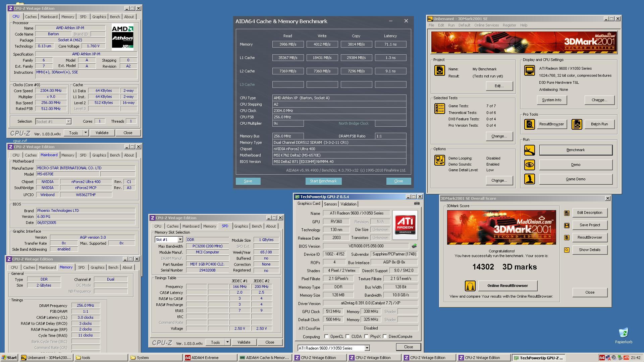
Task: Click the AMD Athlon XP logo in CPU-Z
Action: pos(122,37)
